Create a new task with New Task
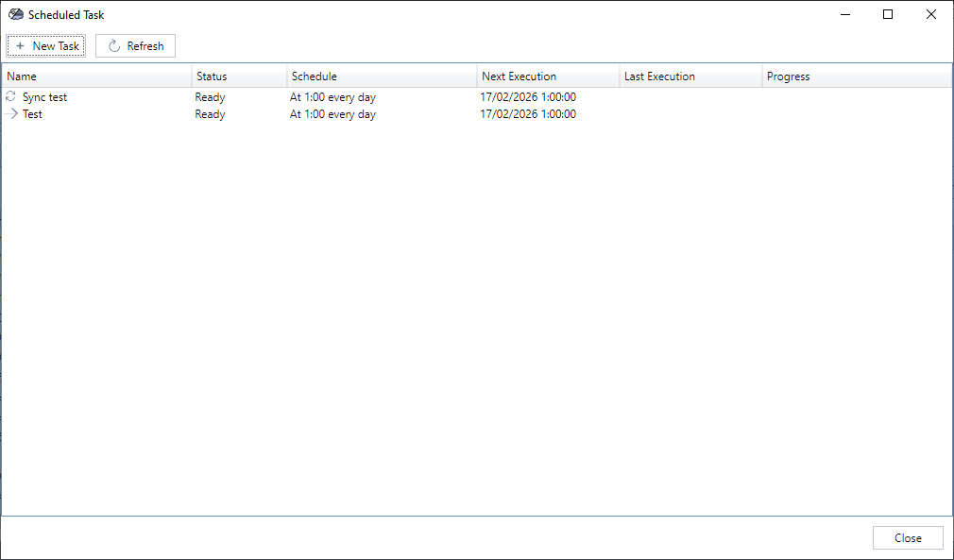Screen dimensions: 954x560 tap(45, 45)
